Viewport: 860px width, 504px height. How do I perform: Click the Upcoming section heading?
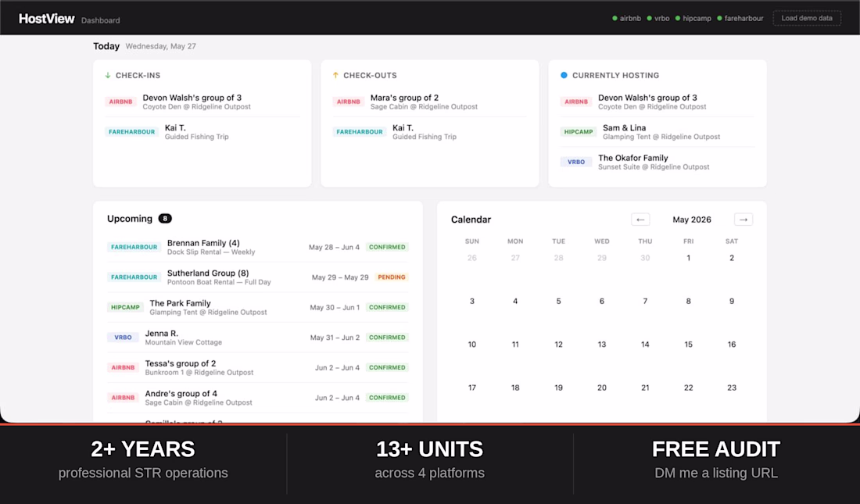tap(130, 218)
